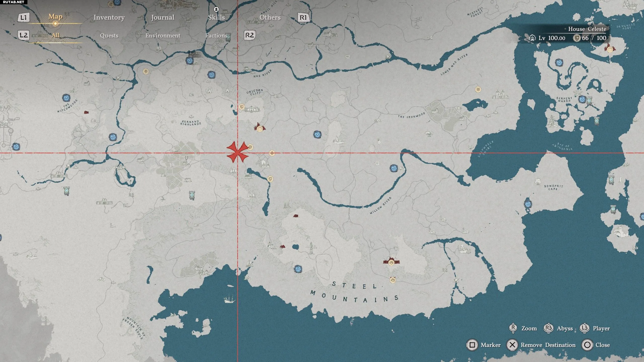Click the fast travel point near The Witchwoods

click(x=66, y=98)
